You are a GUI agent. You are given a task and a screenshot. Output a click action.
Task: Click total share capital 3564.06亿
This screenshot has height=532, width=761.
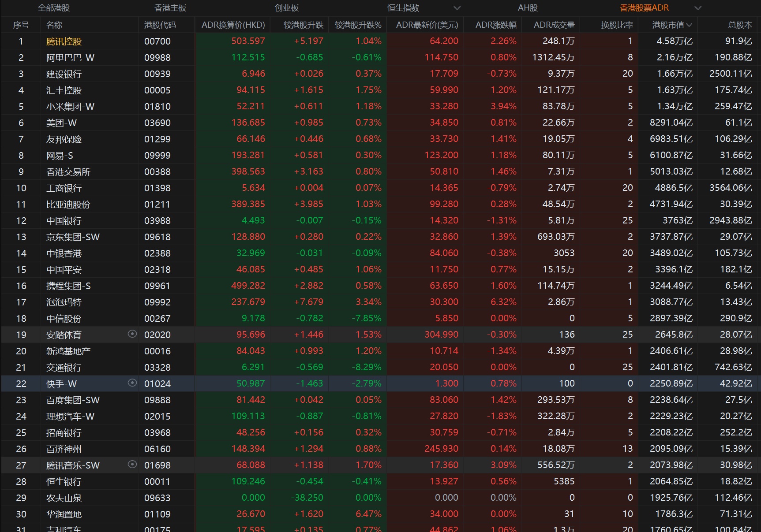(731, 188)
